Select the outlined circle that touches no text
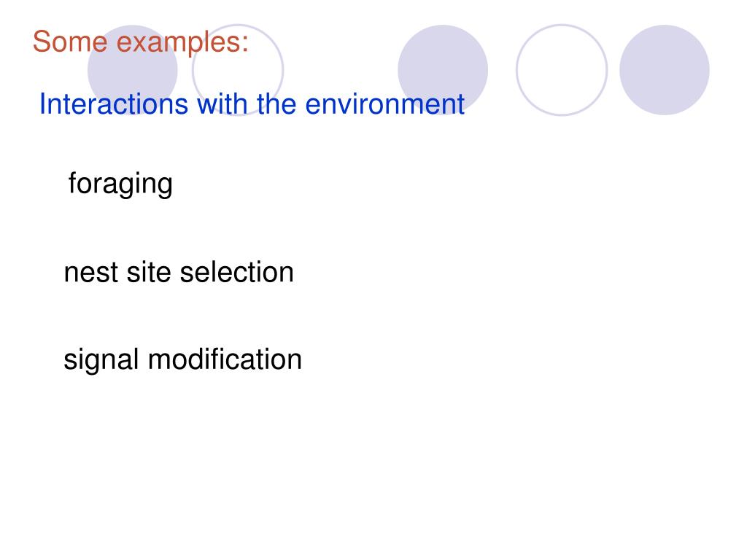 562,70
